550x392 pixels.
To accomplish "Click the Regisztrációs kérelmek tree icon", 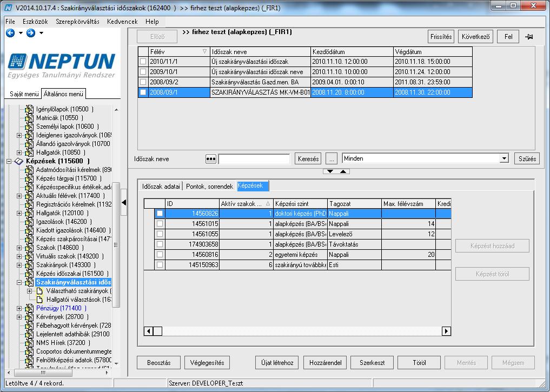I will (29, 204).
